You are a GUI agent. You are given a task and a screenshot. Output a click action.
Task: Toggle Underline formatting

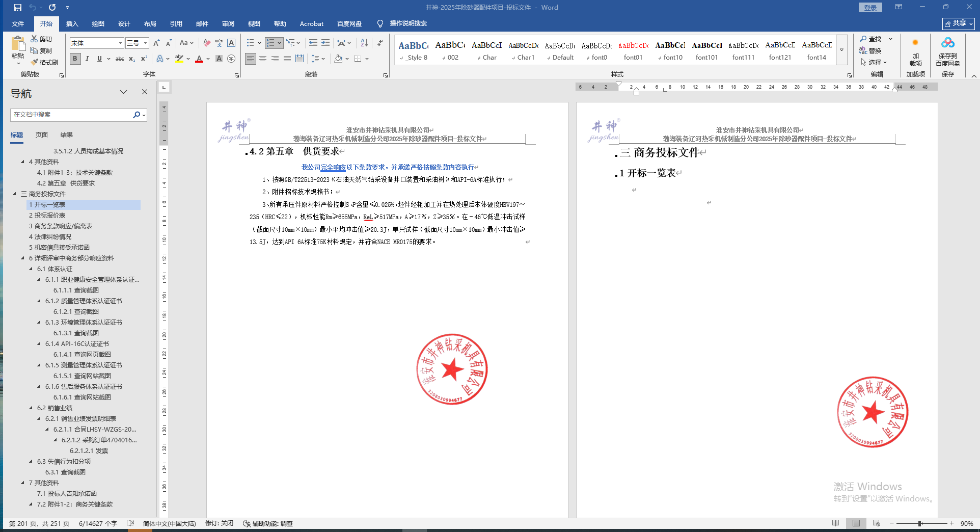99,59
